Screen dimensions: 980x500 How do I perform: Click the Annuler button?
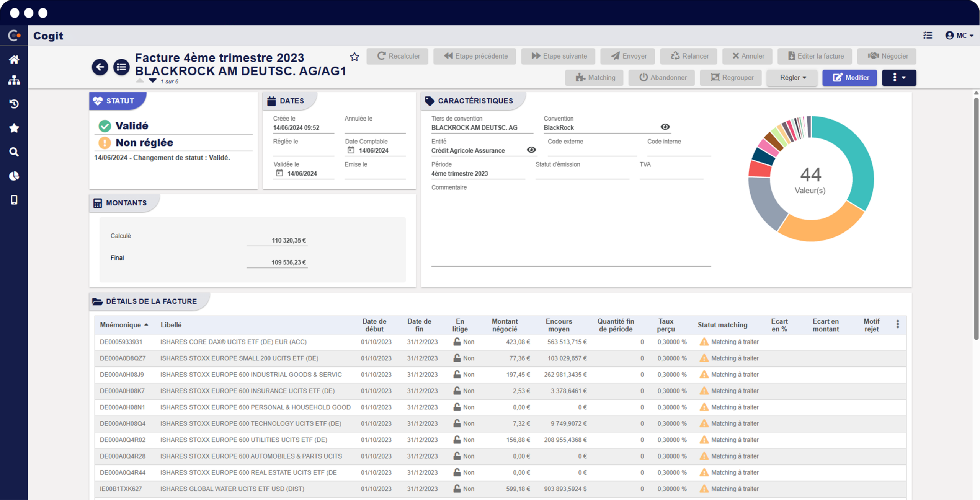[x=747, y=56]
